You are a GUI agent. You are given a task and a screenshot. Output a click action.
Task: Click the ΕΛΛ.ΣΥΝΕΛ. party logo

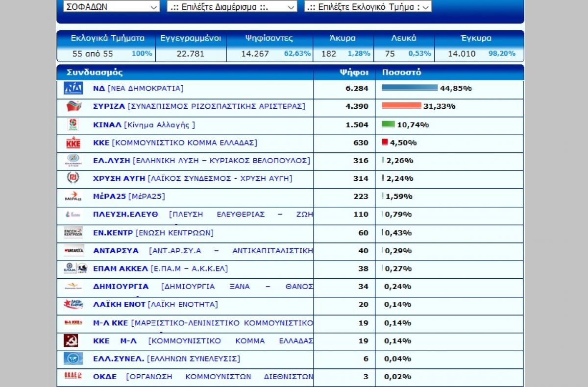(73, 359)
